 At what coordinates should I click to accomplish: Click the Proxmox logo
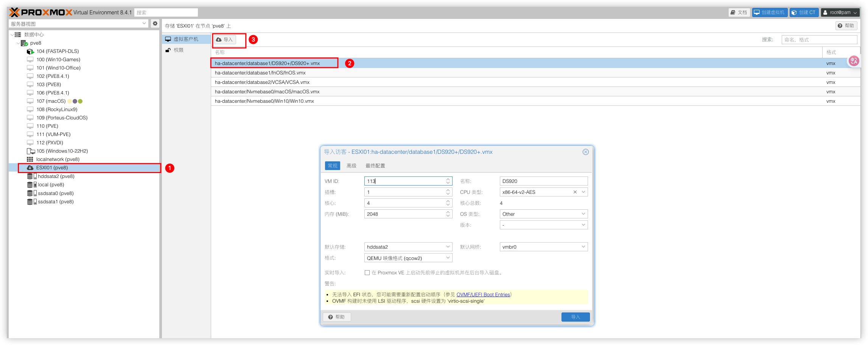(x=40, y=12)
